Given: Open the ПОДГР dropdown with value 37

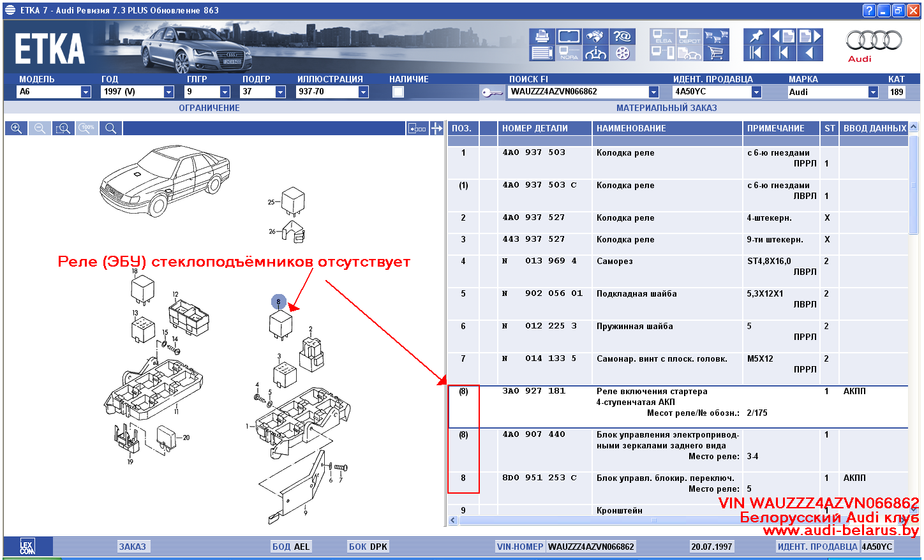Looking at the screenshot, I should [x=280, y=92].
